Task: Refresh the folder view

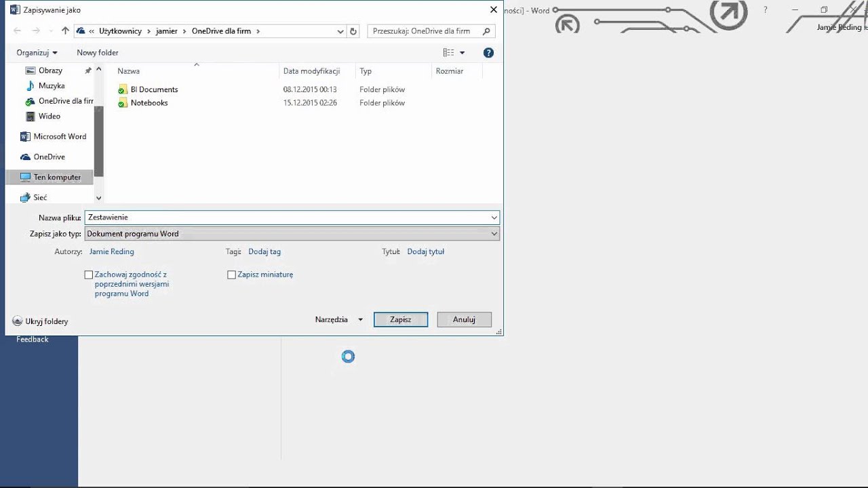Action: point(353,31)
